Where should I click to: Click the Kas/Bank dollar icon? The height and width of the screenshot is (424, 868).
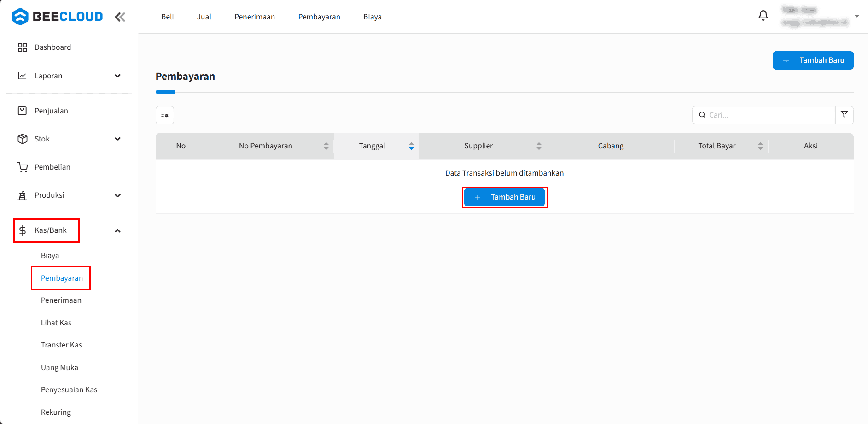point(23,230)
